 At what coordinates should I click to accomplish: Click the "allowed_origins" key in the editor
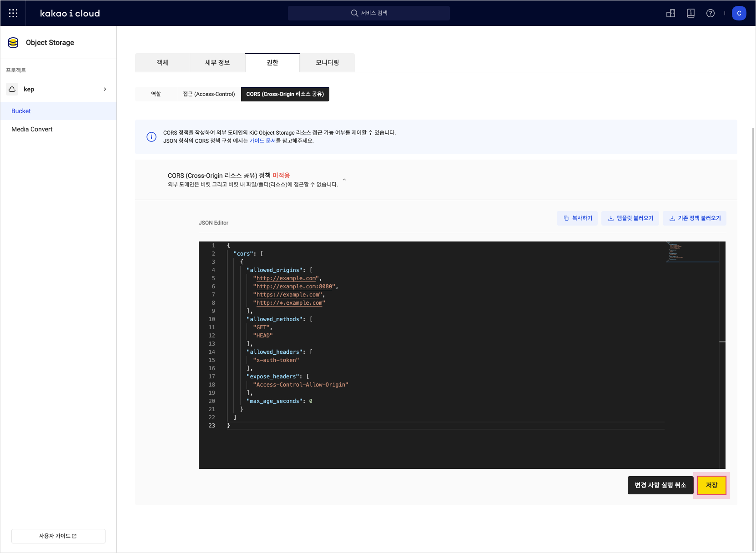(274, 270)
